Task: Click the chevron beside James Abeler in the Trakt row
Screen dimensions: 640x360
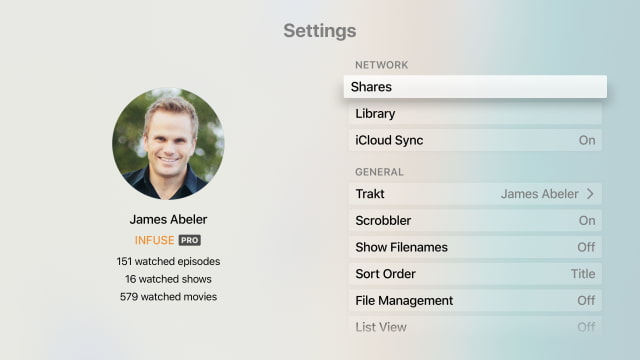Action: tap(590, 193)
